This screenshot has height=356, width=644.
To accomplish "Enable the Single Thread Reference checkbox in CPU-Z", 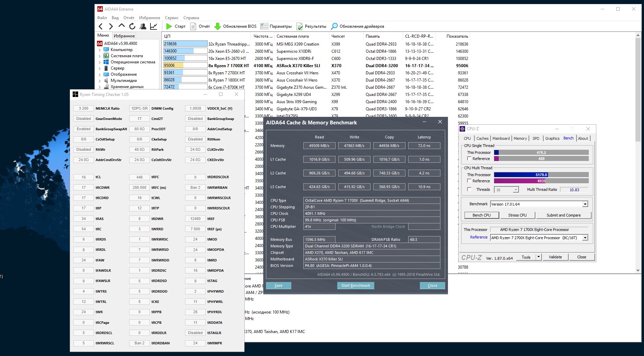I will 469,159.
